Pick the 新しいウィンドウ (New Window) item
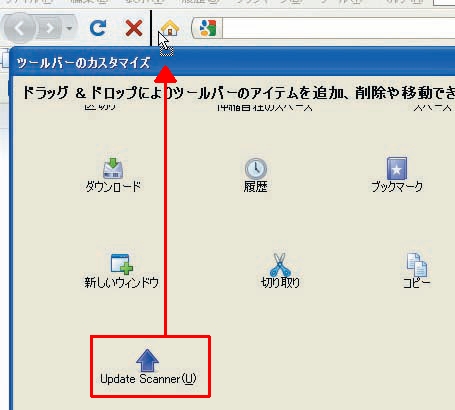 (x=121, y=271)
